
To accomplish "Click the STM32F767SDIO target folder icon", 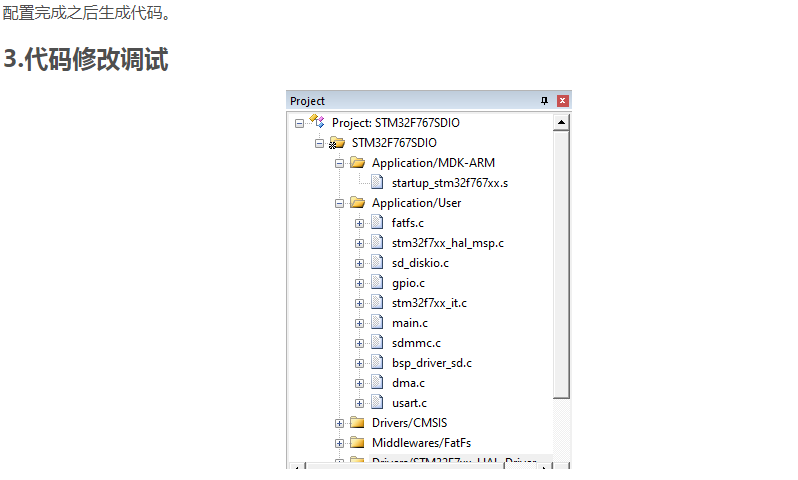I will [x=337, y=143].
